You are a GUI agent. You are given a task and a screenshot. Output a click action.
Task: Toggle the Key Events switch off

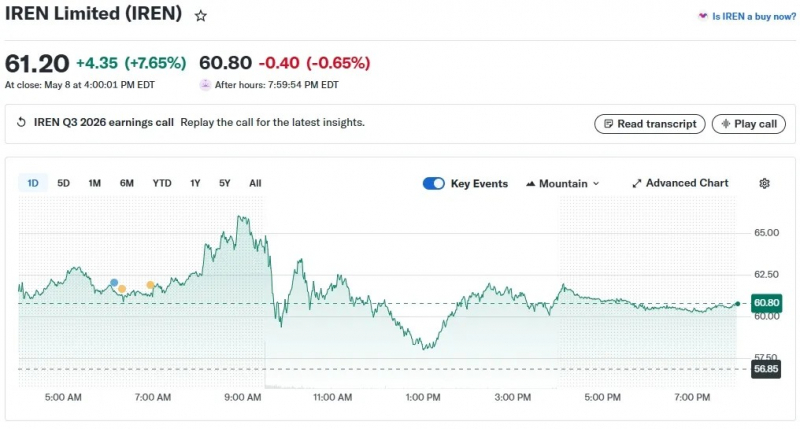point(434,184)
